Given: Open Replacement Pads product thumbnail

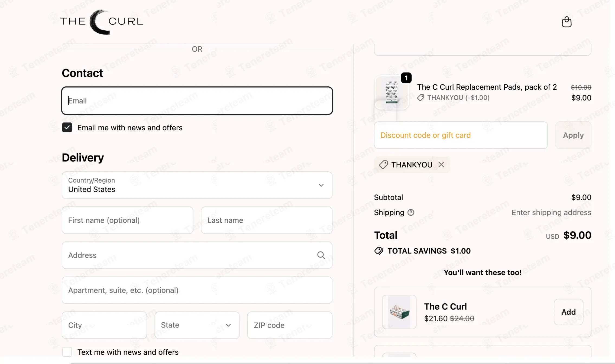Looking at the screenshot, I should click(x=392, y=92).
